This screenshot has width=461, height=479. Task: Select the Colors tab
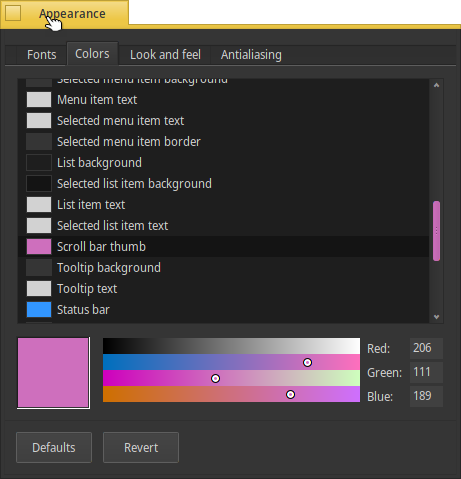[x=92, y=54]
